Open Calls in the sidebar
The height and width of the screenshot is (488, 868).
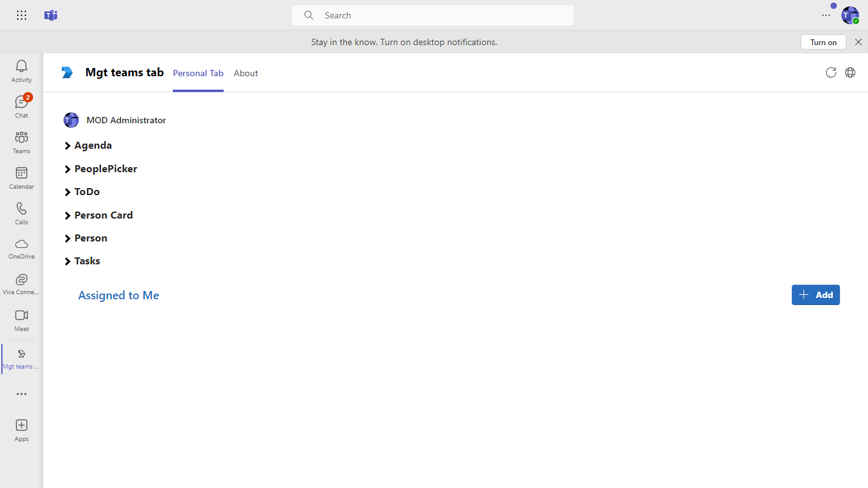[22, 213]
